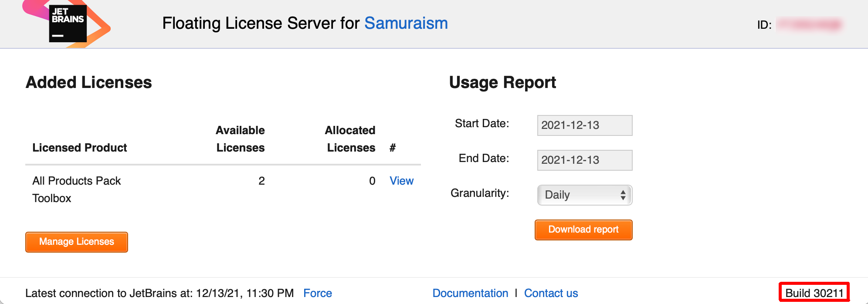Click the Available Licenses column header
Viewport: 868px width, 304px height.
pyautogui.click(x=241, y=139)
